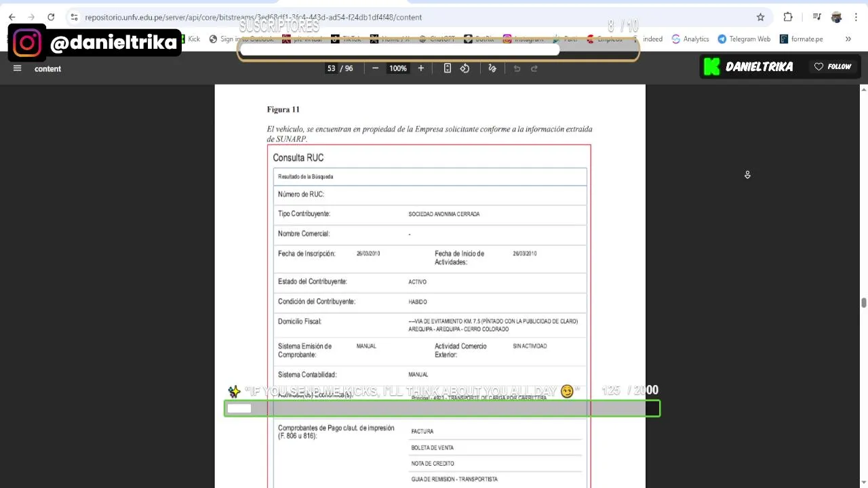Click the PDF page number field showing 53

[331, 68]
